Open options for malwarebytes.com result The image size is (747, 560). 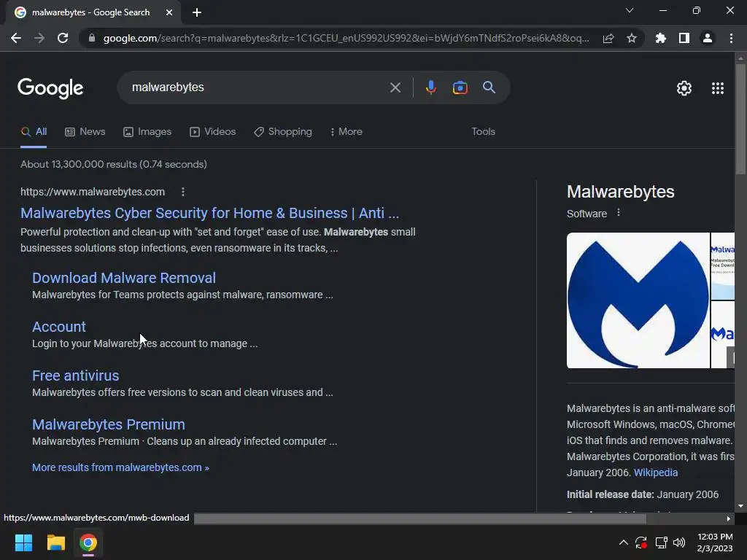183,192
